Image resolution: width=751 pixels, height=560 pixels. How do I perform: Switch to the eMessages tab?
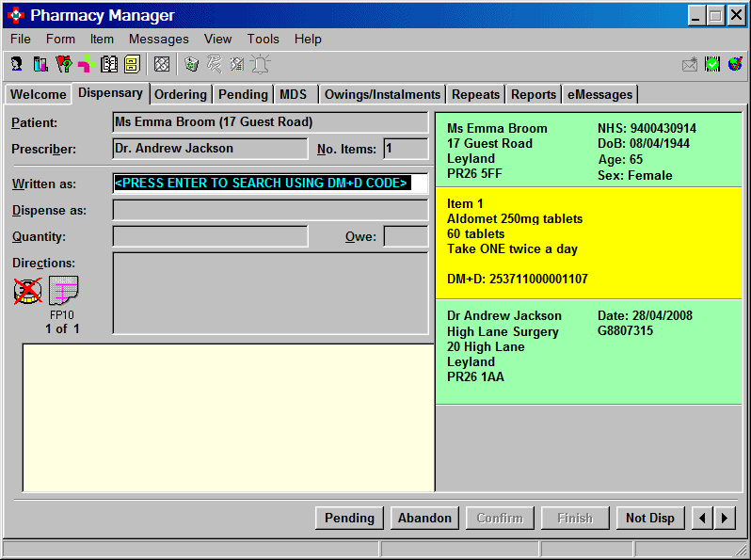599,94
